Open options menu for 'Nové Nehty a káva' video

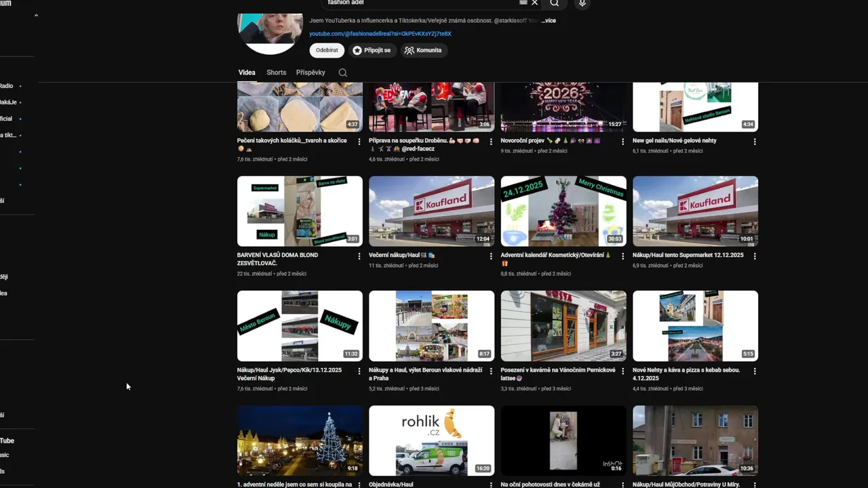(x=755, y=371)
